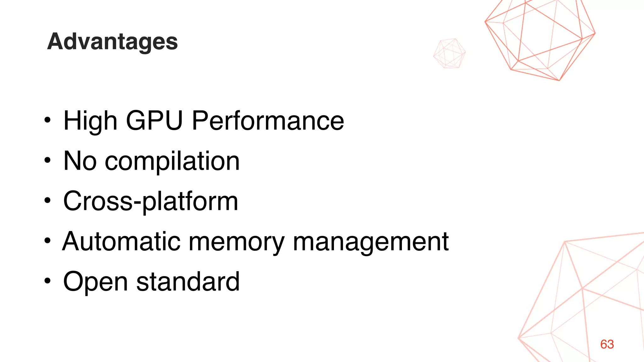Click the word memory in fourth bullet
Screen dimensions: 644x362
click(x=236, y=241)
